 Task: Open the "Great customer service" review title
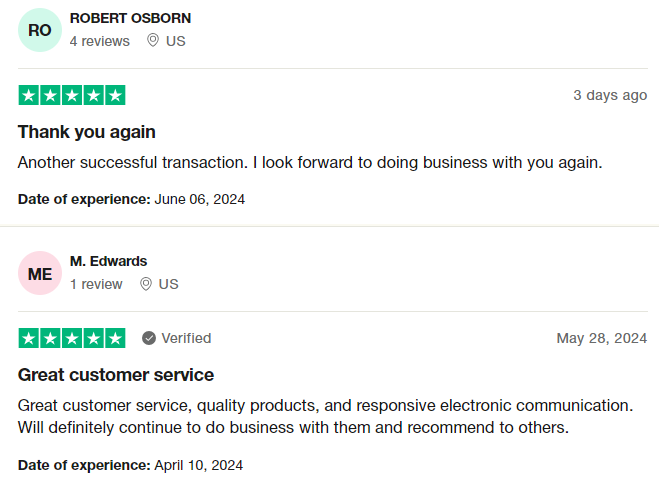pos(116,375)
